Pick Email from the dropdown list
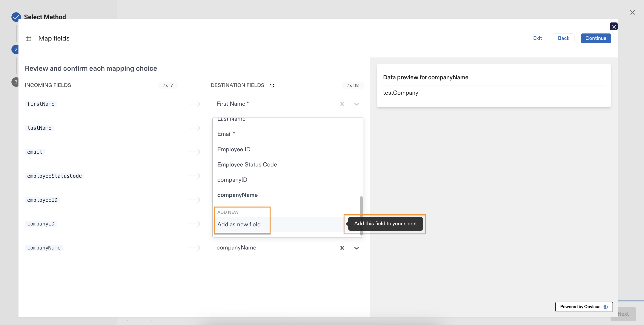This screenshot has width=644, height=325. coord(226,134)
